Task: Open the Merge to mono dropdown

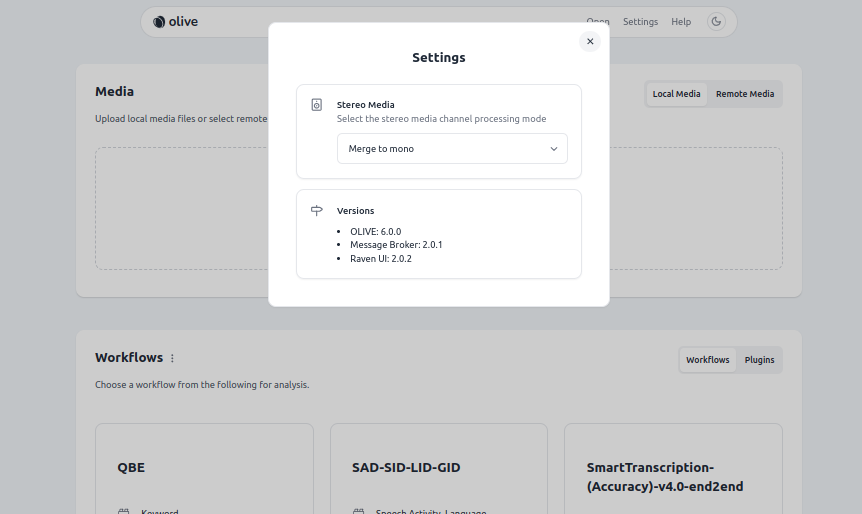Action: 451,149
